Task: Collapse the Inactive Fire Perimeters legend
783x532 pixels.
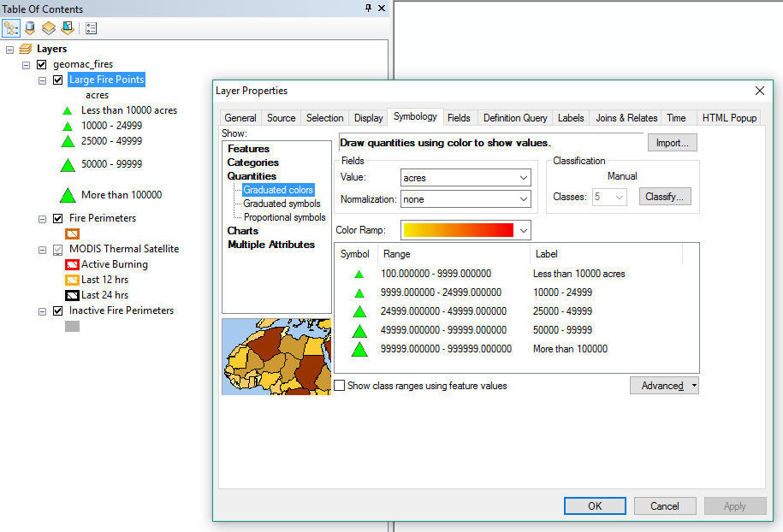Action: (43, 311)
